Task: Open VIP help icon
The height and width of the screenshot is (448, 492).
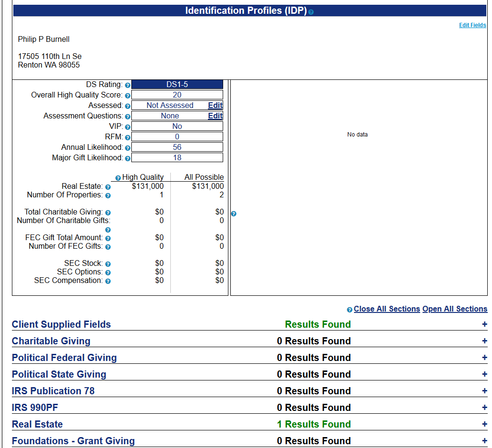Action: [x=128, y=127]
